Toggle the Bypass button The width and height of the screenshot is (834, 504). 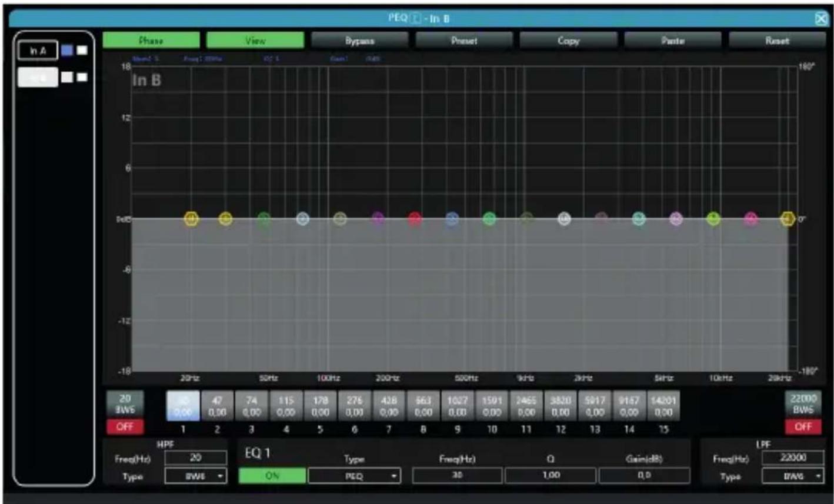click(x=359, y=41)
